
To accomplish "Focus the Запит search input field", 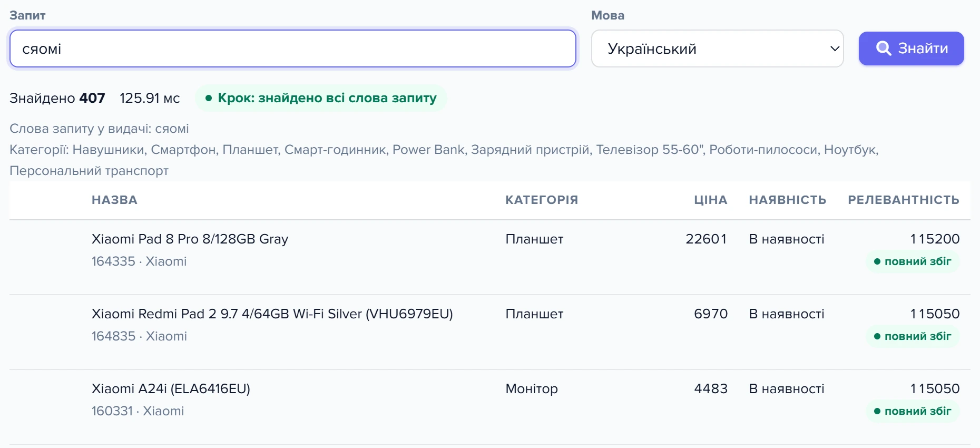I will [293, 48].
